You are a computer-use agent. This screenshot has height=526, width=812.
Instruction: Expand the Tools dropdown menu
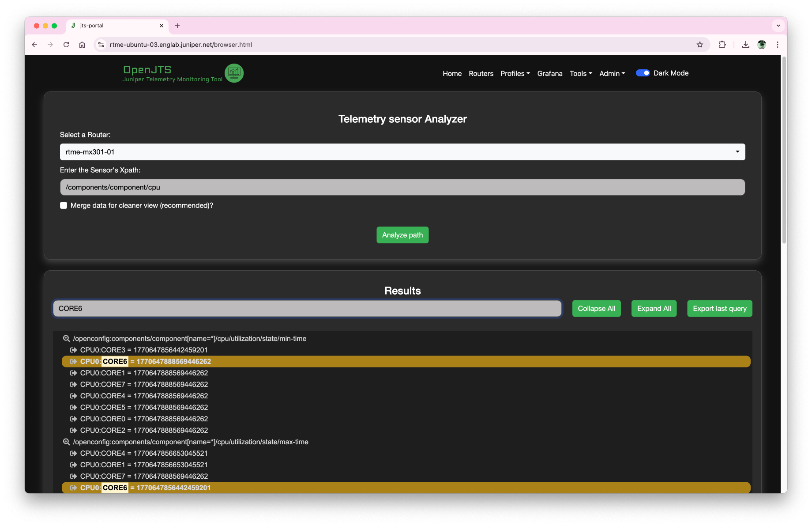click(580, 73)
